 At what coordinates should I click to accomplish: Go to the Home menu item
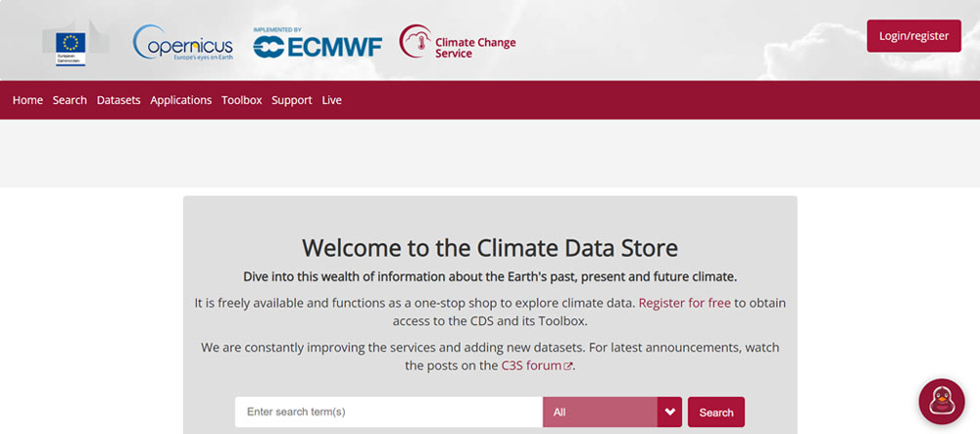click(x=27, y=100)
